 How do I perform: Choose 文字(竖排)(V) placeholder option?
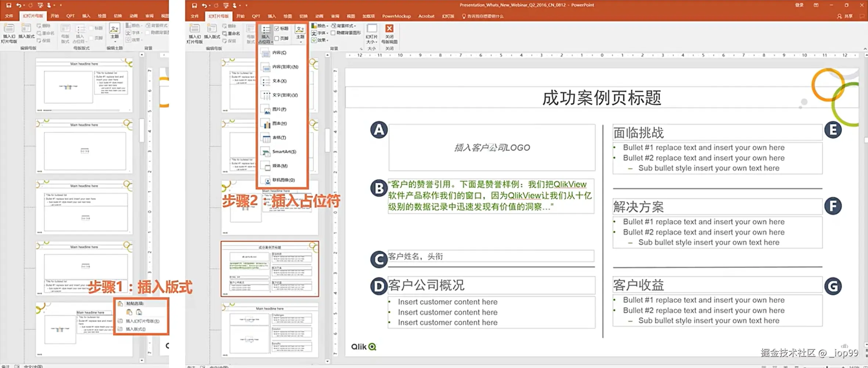pyautogui.click(x=282, y=95)
